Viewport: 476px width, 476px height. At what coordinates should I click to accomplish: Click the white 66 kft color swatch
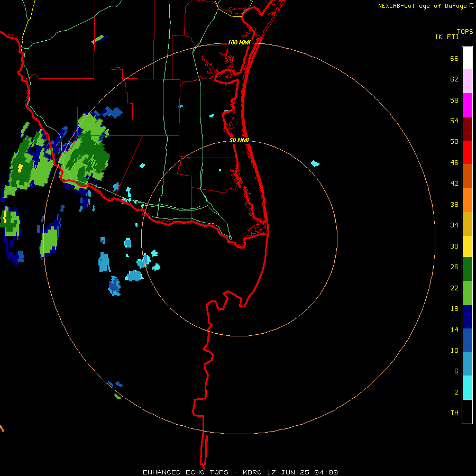click(x=467, y=58)
